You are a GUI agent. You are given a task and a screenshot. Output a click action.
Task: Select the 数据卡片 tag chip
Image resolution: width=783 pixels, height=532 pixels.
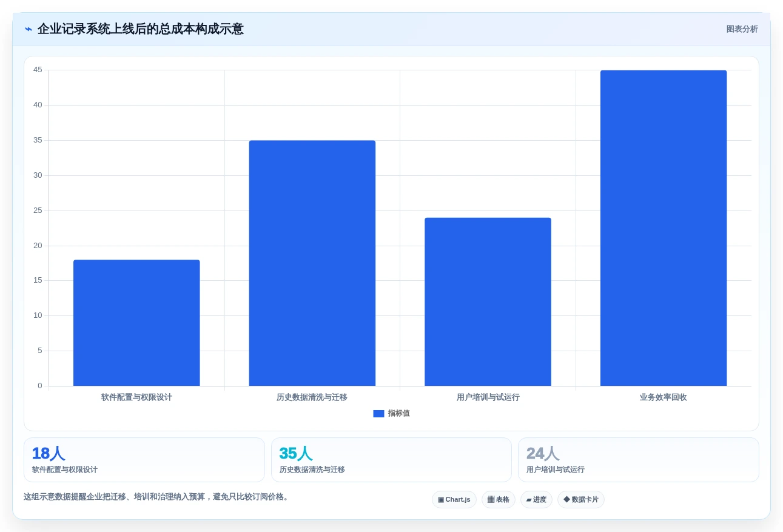point(581,500)
